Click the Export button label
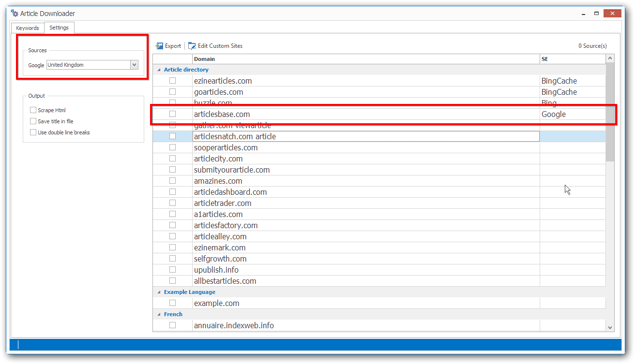The width and height of the screenshot is (635, 364). [x=173, y=46]
